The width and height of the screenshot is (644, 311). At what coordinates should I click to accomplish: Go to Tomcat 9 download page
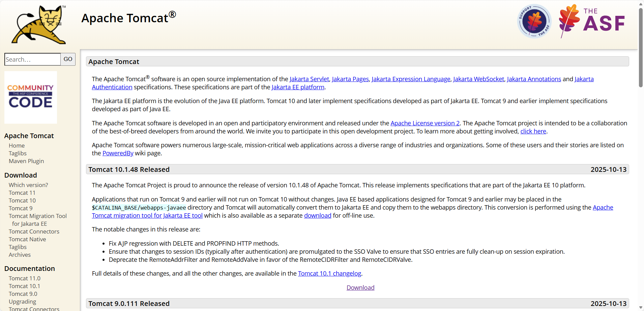pos(21,208)
